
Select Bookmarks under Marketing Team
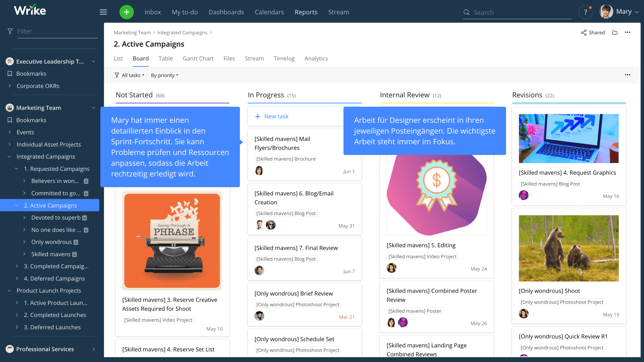pyautogui.click(x=31, y=120)
